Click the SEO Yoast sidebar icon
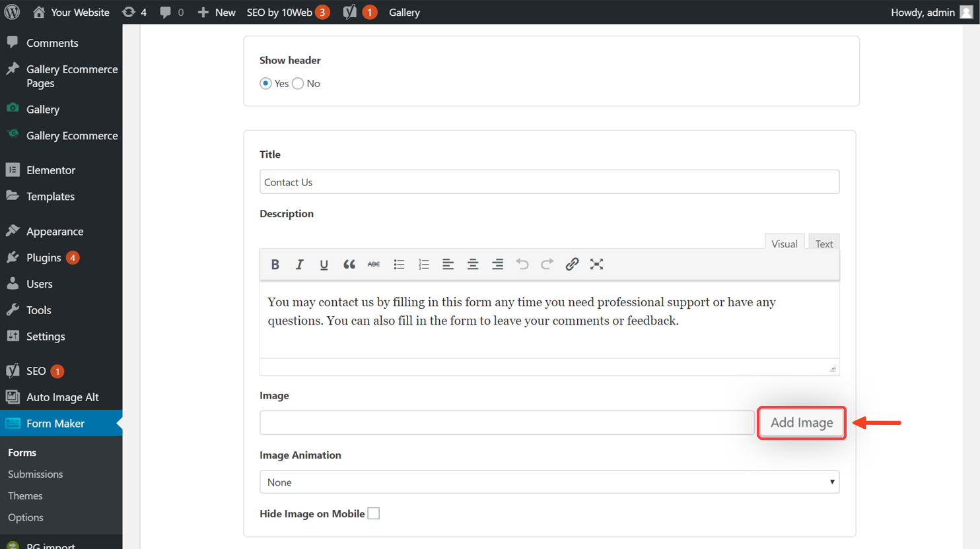This screenshot has width=980, height=549. pyautogui.click(x=13, y=371)
